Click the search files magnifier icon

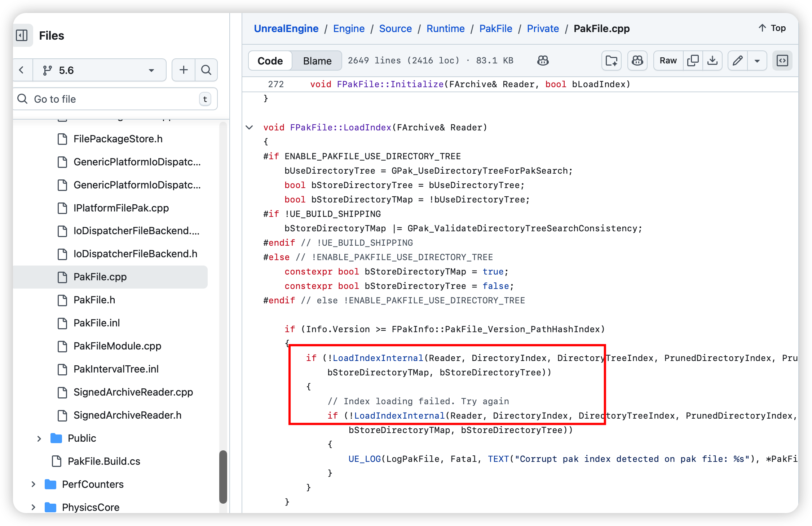point(206,70)
